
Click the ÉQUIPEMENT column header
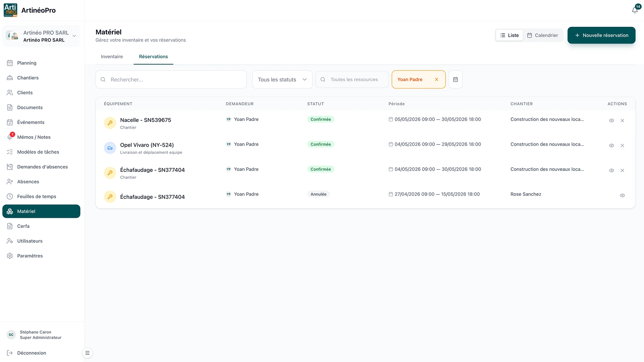point(118,104)
